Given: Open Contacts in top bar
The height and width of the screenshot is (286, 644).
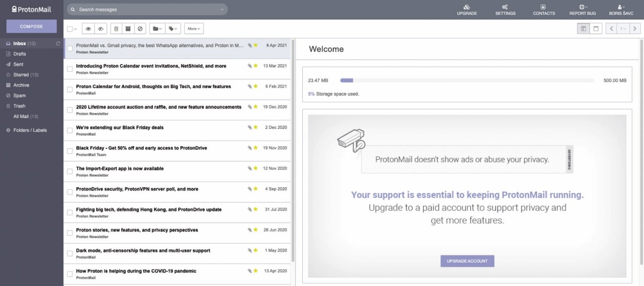Looking at the screenshot, I should [x=544, y=10].
